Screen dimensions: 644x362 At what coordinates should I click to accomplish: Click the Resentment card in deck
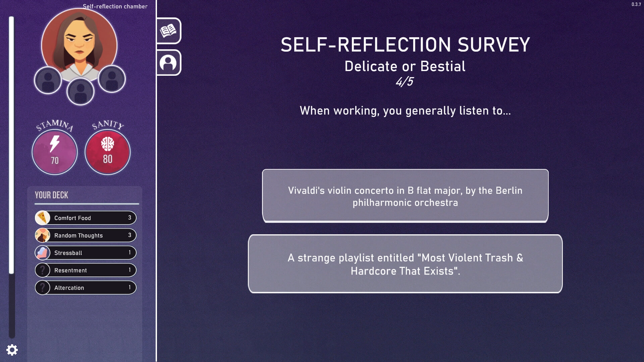pos(86,270)
